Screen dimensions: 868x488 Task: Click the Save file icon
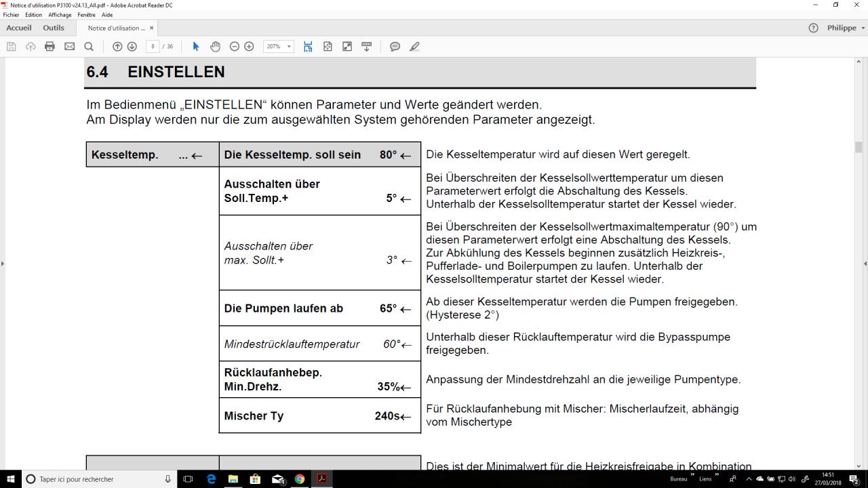click(x=11, y=47)
